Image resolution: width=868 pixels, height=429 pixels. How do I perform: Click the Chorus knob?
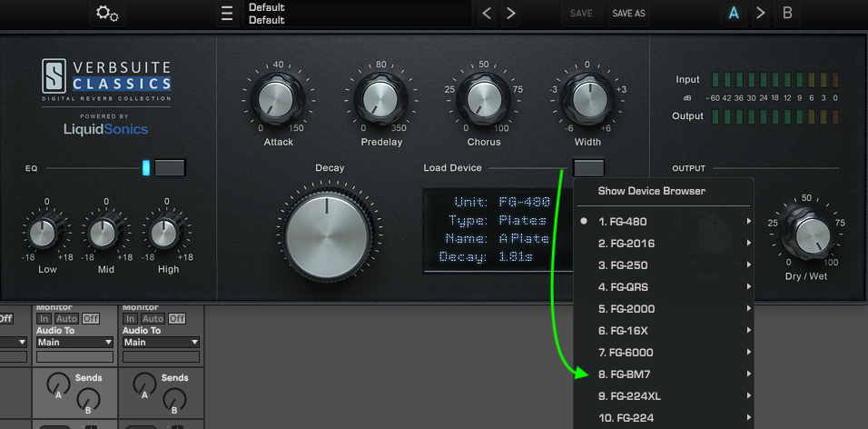tap(483, 99)
